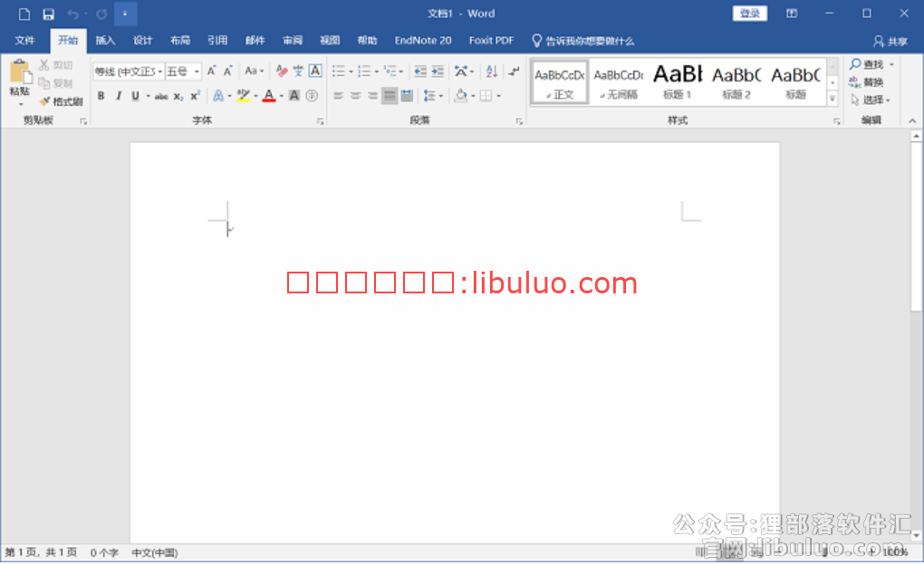Image resolution: width=924 pixels, height=565 pixels.
Task: Align text right
Action: 372,96
